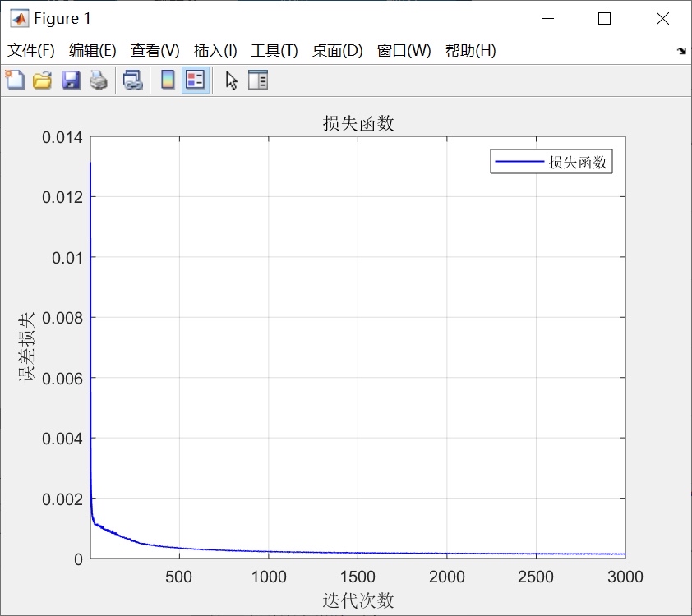Create a new figure

pos(14,80)
